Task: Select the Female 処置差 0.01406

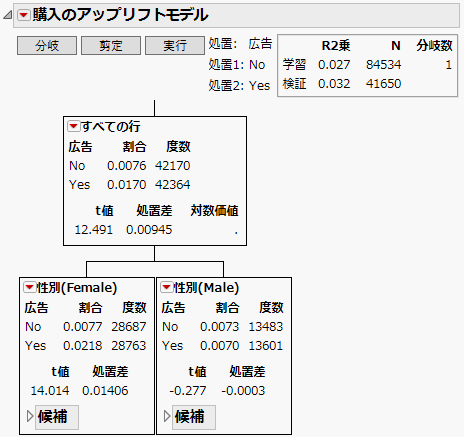Action: pos(105,391)
